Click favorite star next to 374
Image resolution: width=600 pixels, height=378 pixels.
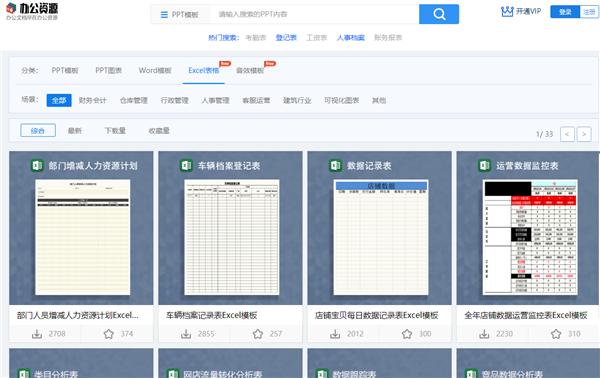(x=109, y=334)
